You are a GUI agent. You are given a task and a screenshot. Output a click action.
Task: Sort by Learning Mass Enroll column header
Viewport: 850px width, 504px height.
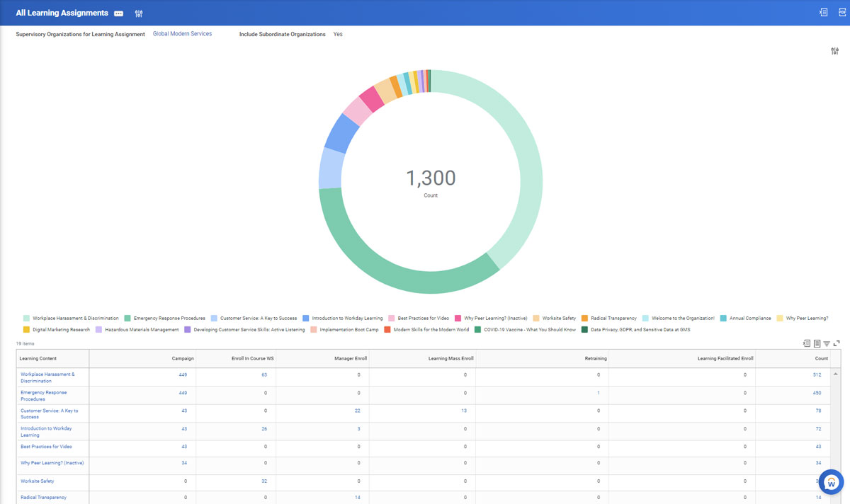422,358
